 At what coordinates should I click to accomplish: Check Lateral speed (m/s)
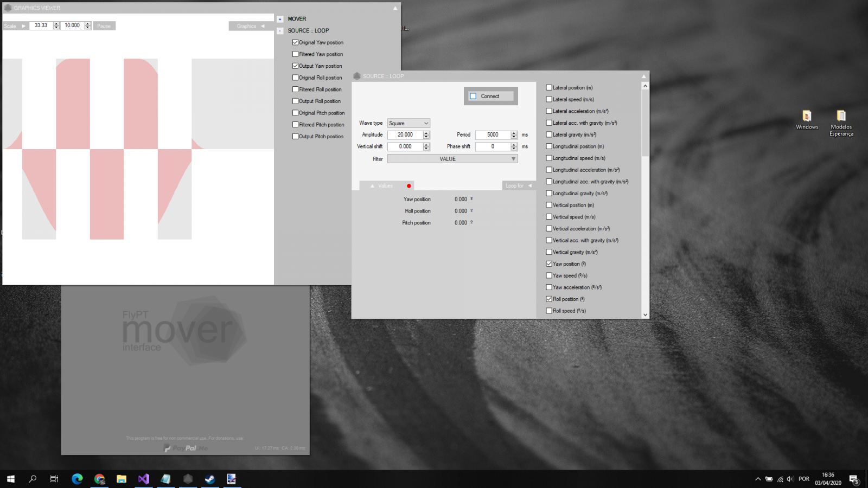(549, 99)
